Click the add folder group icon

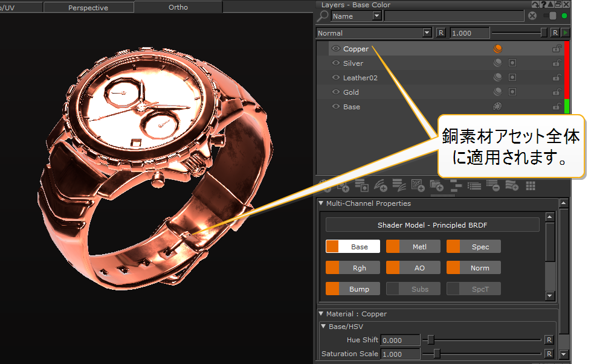[x=436, y=186]
